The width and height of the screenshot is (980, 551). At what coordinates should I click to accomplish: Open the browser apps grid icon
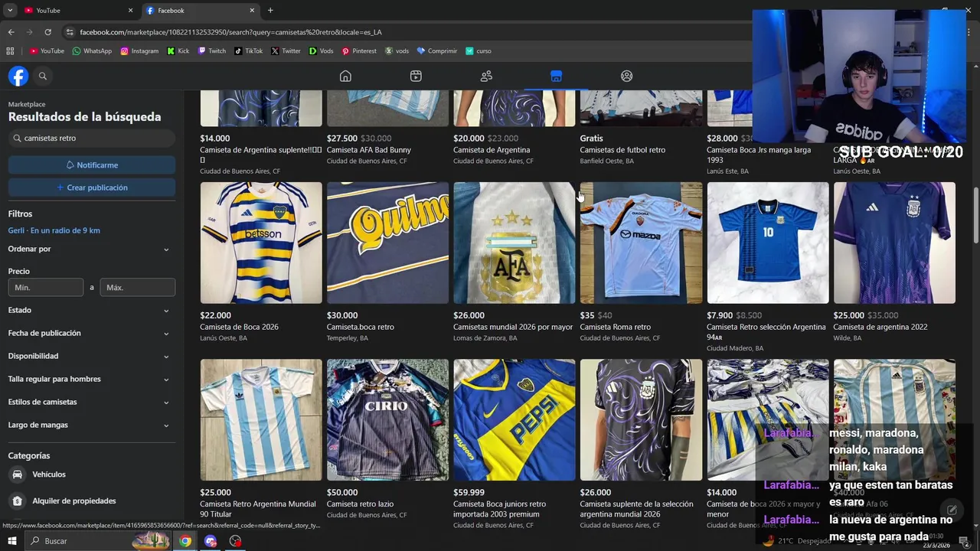tap(10, 51)
